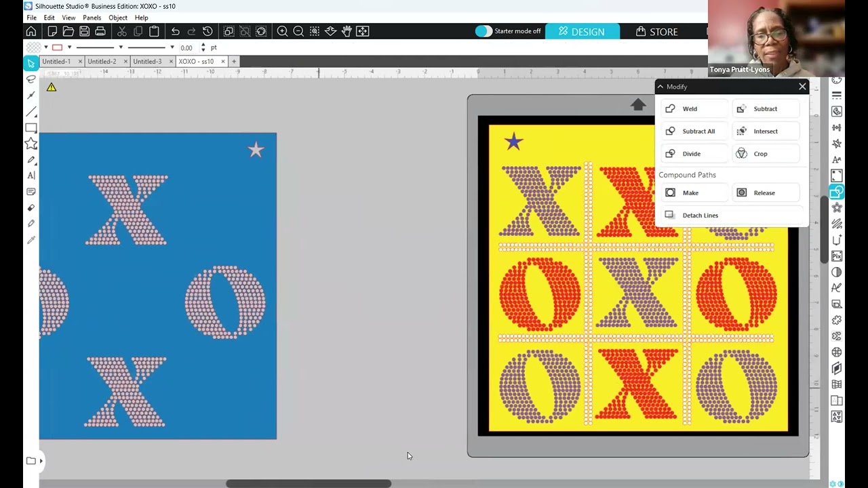Open the Help menu

(141, 18)
